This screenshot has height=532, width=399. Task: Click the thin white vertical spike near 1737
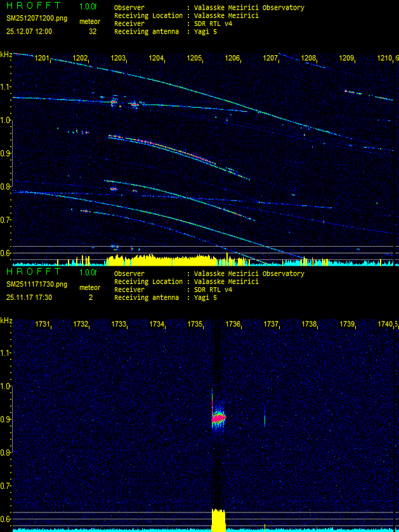tap(265, 419)
